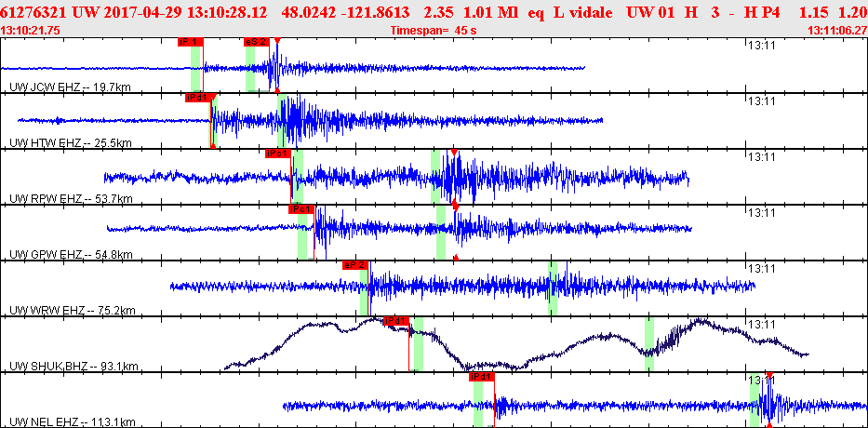This screenshot has width=868, height=428.
Task: Select station label UW NEL EHZ 113.1km
Action: click(x=73, y=421)
